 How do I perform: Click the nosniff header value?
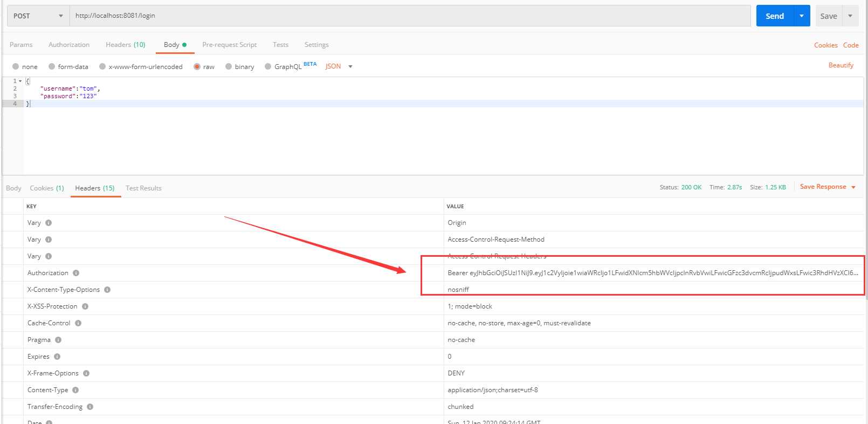click(x=458, y=290)
